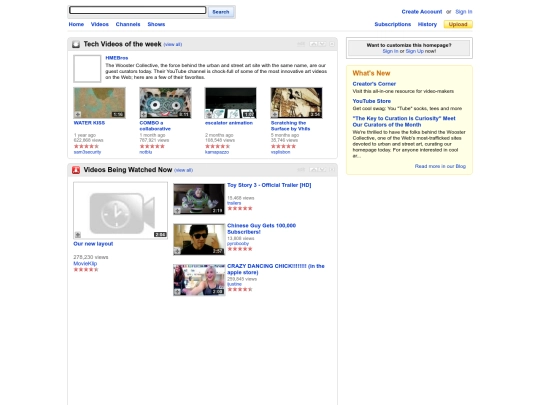Click Create Account link

coord(422,12)
